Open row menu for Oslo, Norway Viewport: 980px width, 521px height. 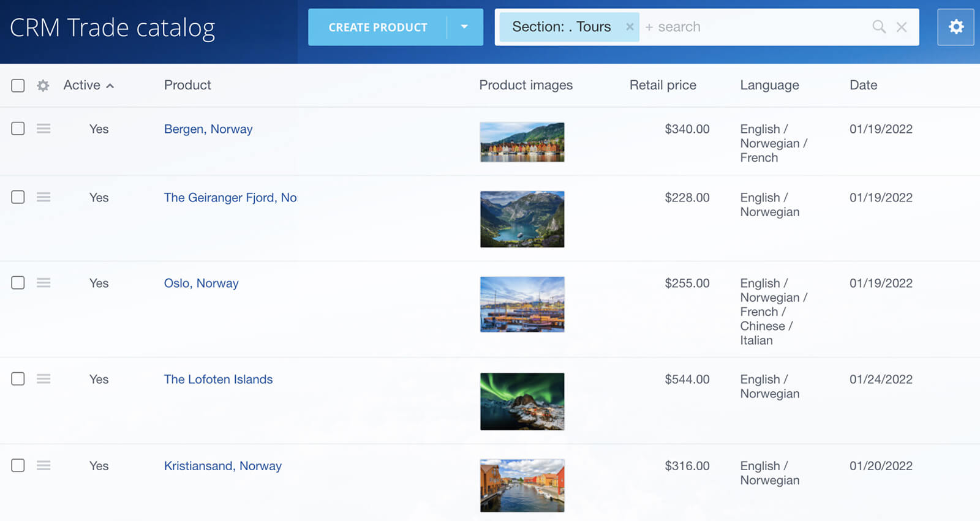pos(43,283)
